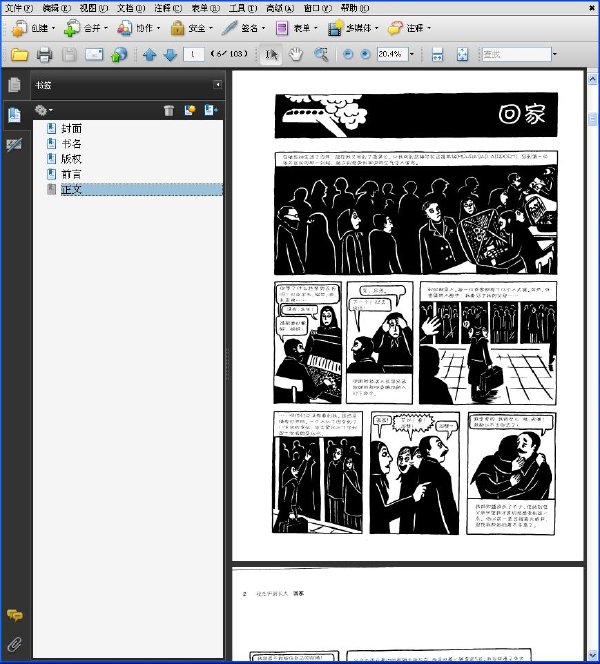600x664 pixels.
Task: Click the zoom out minus button
Action: click(x=348, y=54)
